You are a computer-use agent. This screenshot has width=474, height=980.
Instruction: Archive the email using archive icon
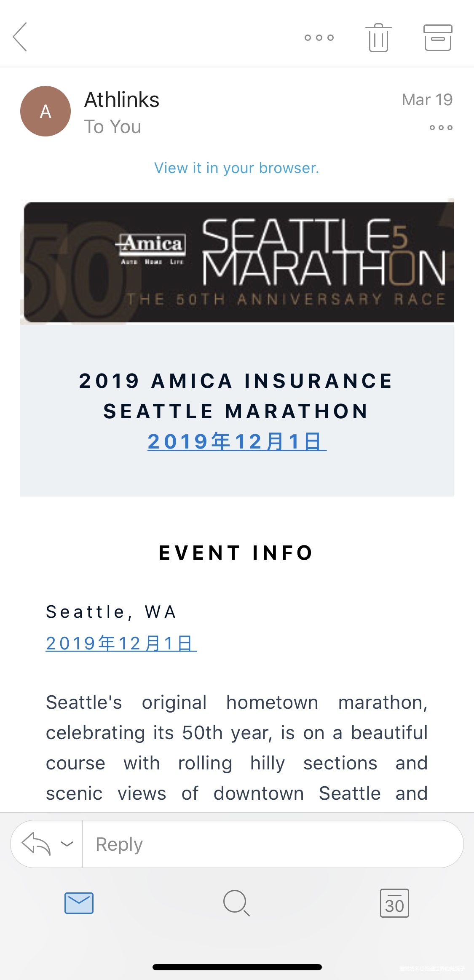click(438, 37)
